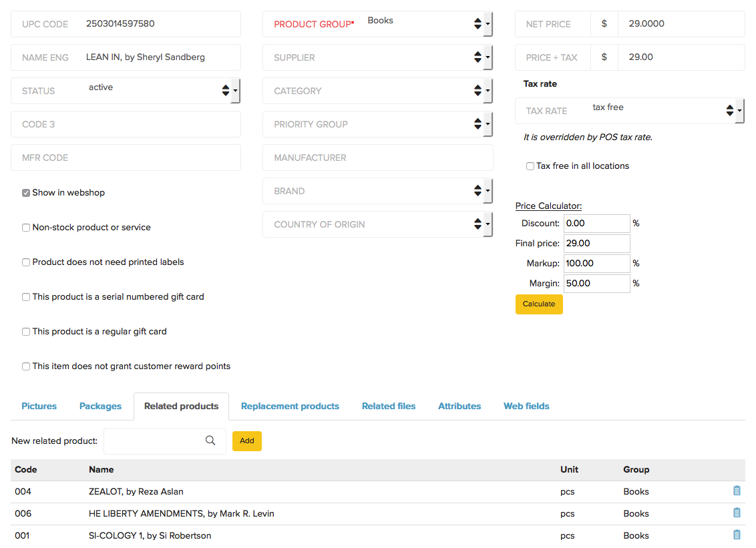Open the Web fields tab
Screen dimensions: 756x548
pyautogui.click(x=526, y=406)
